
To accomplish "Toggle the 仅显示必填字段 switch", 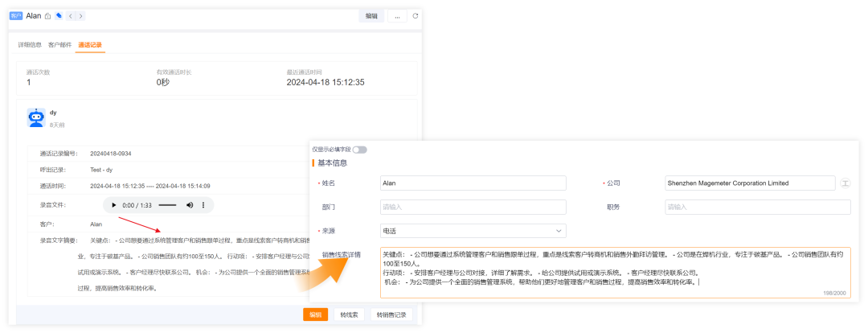I will tap(360, 150).
